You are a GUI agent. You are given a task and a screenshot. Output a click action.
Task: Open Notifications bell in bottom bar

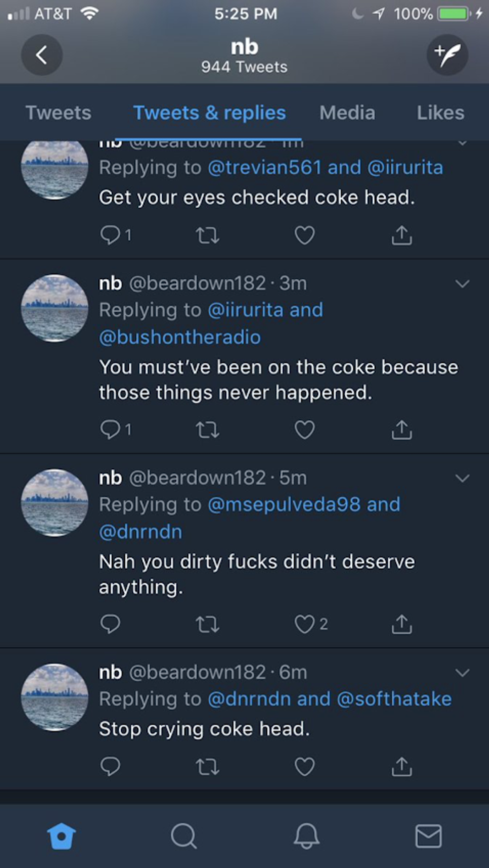pyautogui.click(x=306, y=836)
